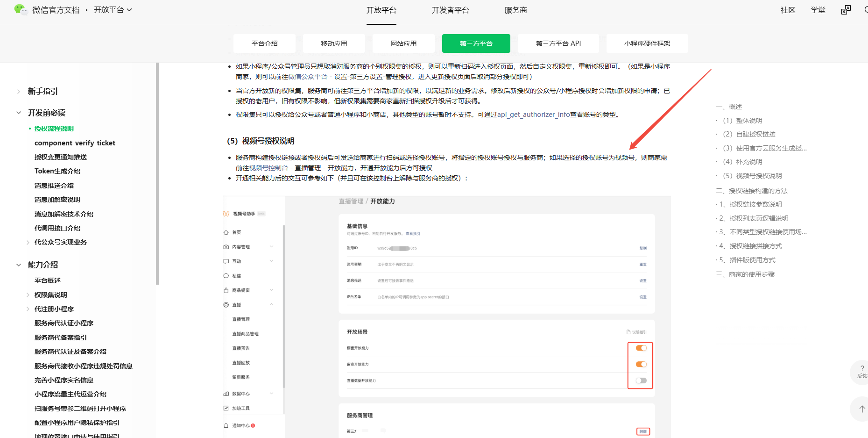Open 小程序硬件框架 tab
Screen dimensions: 868x438
click(x=647, y=43)
